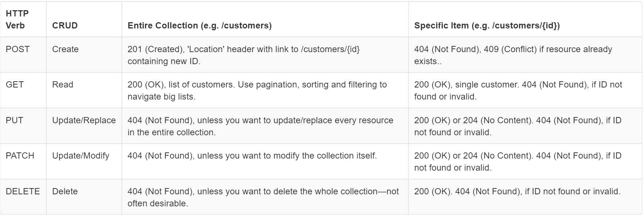Click the CRUD column header
Screen dimensions: 644x218
pyautogui.click(x=65, y=26)
